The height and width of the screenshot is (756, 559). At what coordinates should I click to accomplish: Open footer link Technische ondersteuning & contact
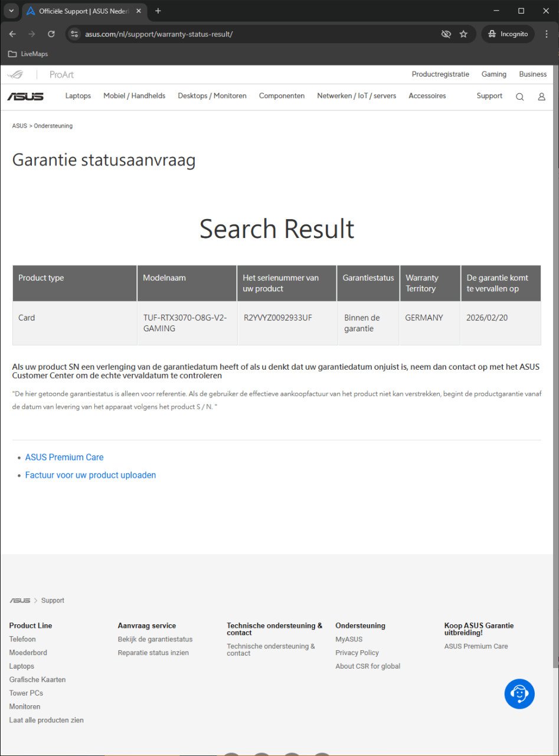[x=271, y=650]
